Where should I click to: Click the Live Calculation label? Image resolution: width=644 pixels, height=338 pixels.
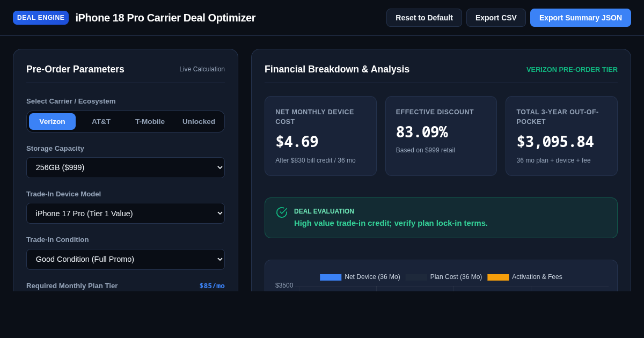coord(202,69)
